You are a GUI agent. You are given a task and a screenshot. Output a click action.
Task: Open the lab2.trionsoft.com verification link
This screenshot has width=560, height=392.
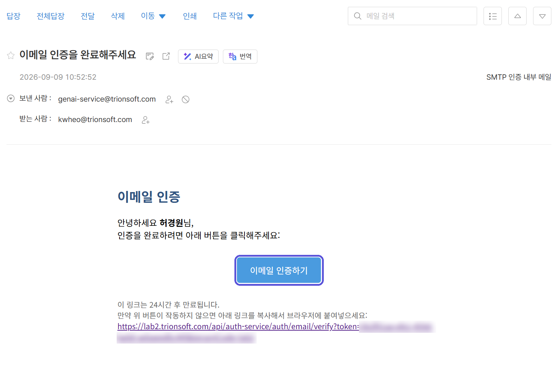pos(238,326)
